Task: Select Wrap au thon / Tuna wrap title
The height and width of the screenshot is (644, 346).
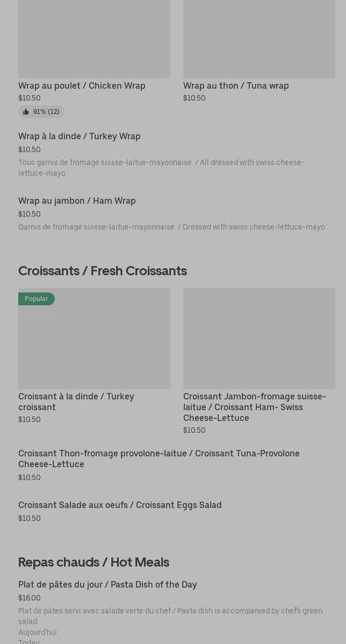Action: coord(236,85)
